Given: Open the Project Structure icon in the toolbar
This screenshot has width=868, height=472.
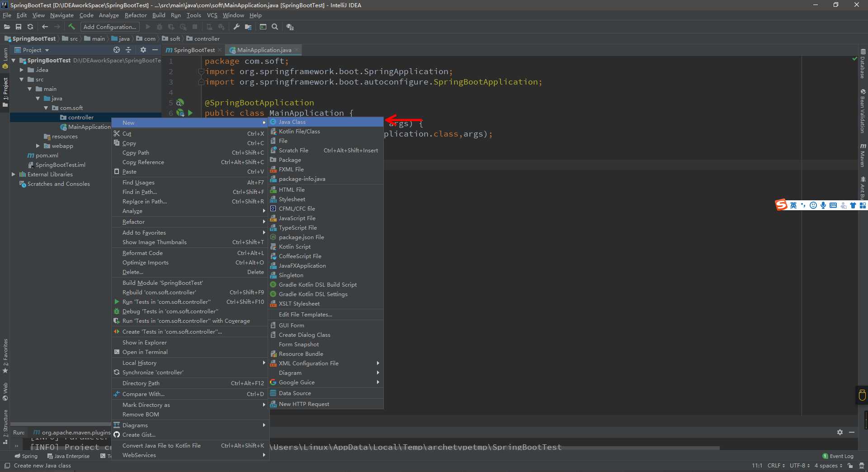Looking at the screenshot, I should [x=248, y=27].
